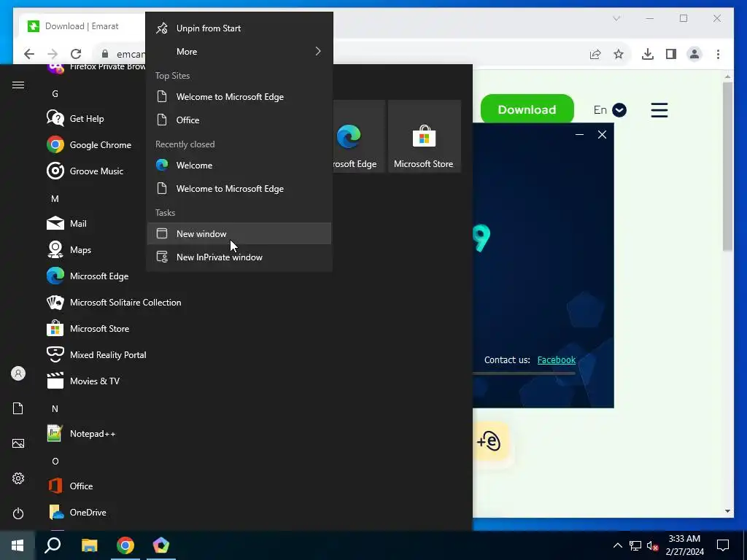
Task: Select Unpin from Start in context menu
Action: pos(239,28)
